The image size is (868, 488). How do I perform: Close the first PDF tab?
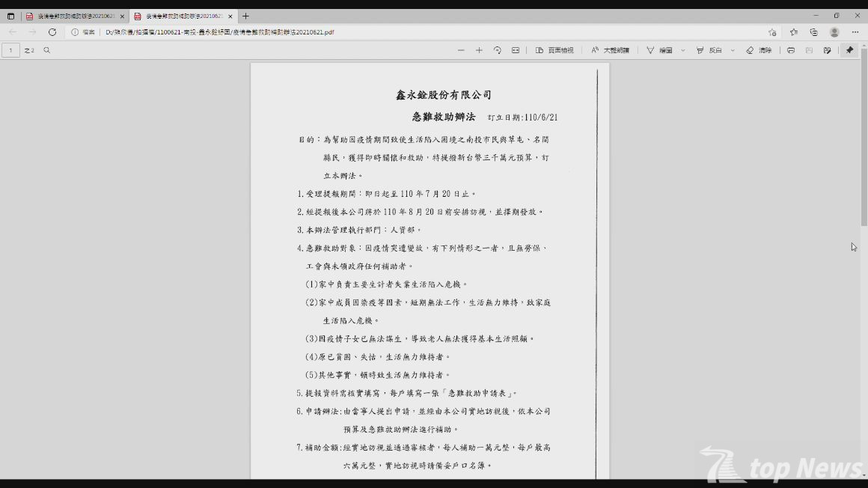(x=122, y=16)
